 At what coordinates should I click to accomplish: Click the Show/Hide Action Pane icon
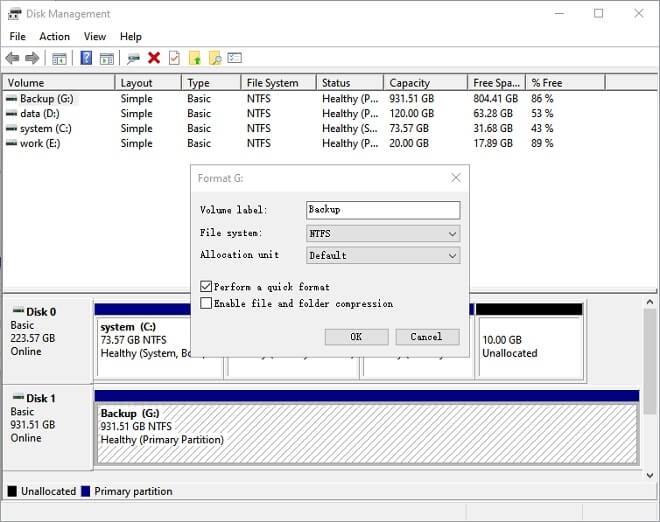(107, 59)
